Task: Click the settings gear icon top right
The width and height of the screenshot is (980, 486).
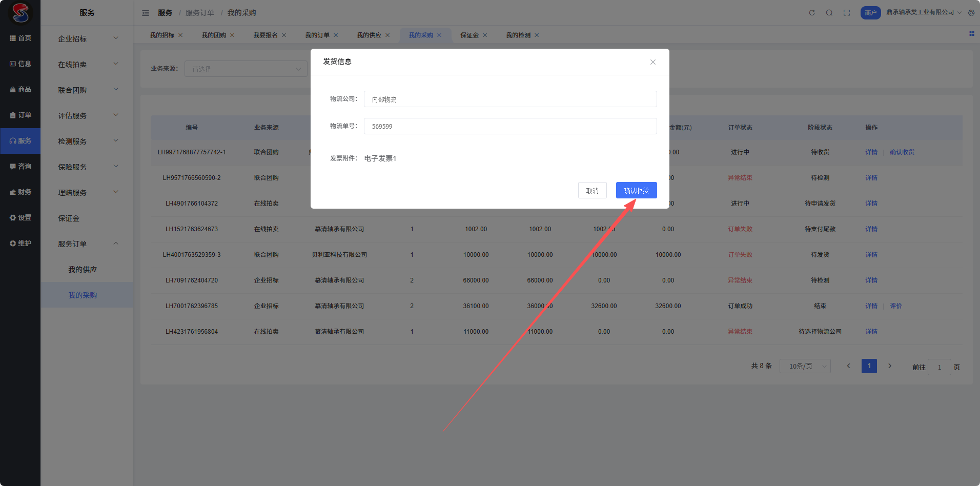Action: pyautogui.click(x=971, y=13)
